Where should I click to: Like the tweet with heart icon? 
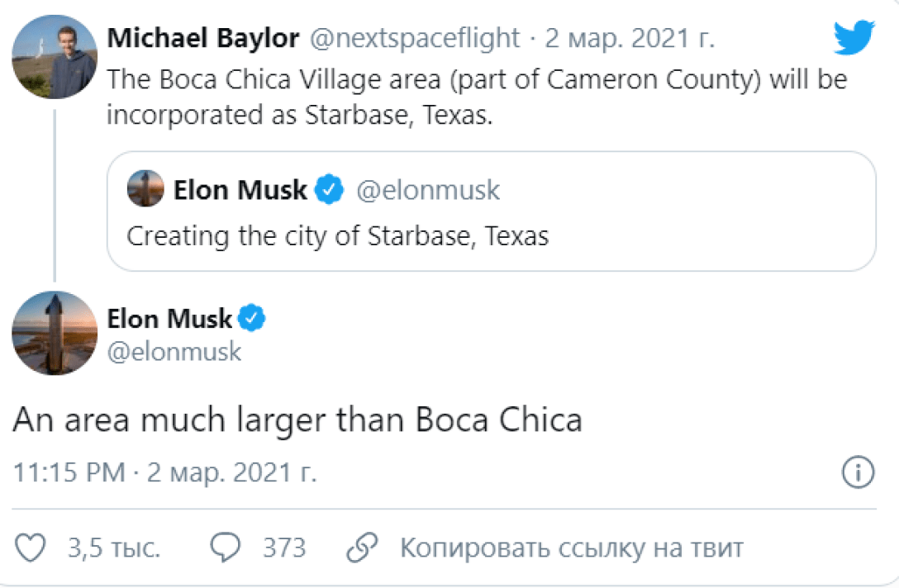31,548
